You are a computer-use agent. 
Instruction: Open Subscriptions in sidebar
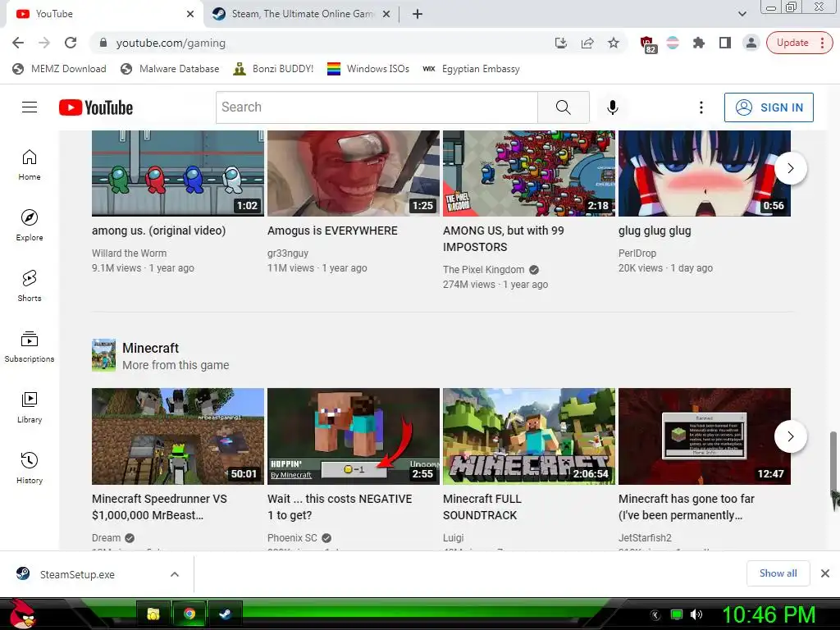point(30,347)
